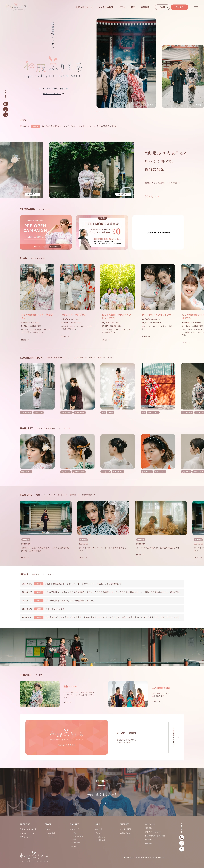
Task: Open おしゃれ着物 coordination filter link
Action: pyautogui.click(x=80, y=358)
